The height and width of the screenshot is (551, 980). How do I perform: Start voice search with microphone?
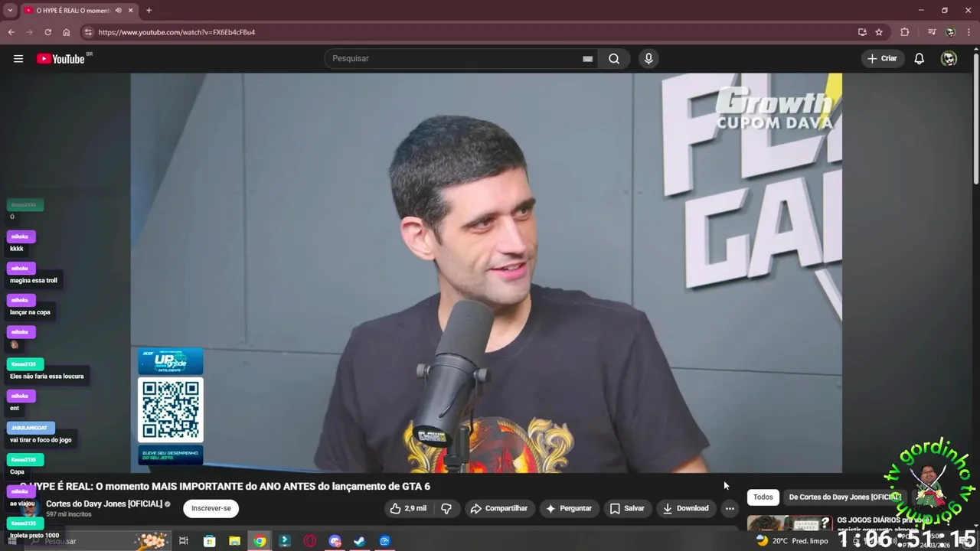[648, 59]
